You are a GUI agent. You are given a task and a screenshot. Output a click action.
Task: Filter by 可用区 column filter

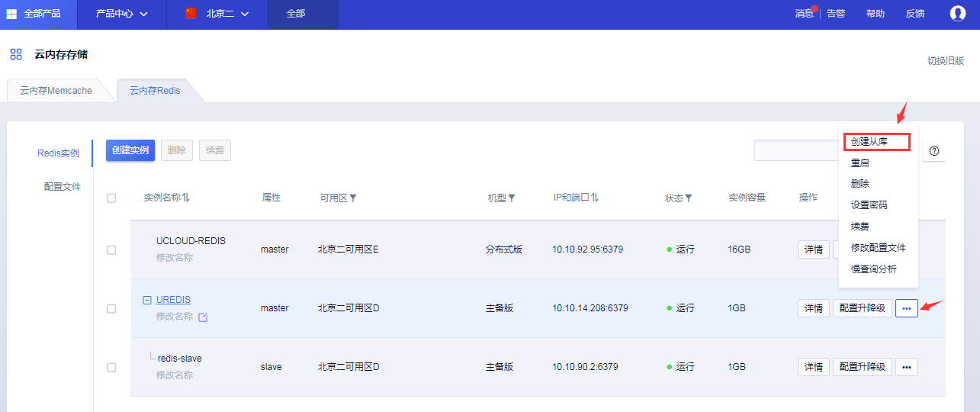click(x=352, y=198)
